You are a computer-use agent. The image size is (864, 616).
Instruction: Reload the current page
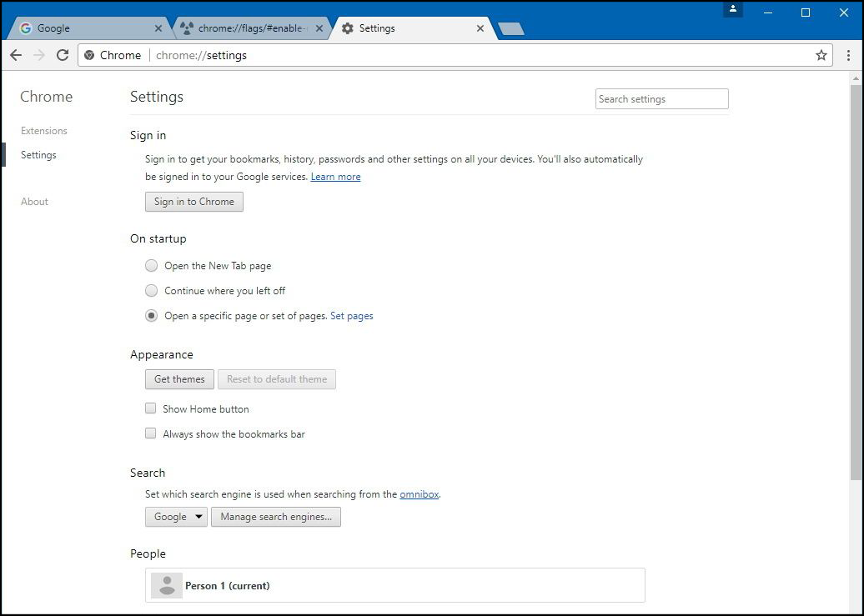coord(63,55)
